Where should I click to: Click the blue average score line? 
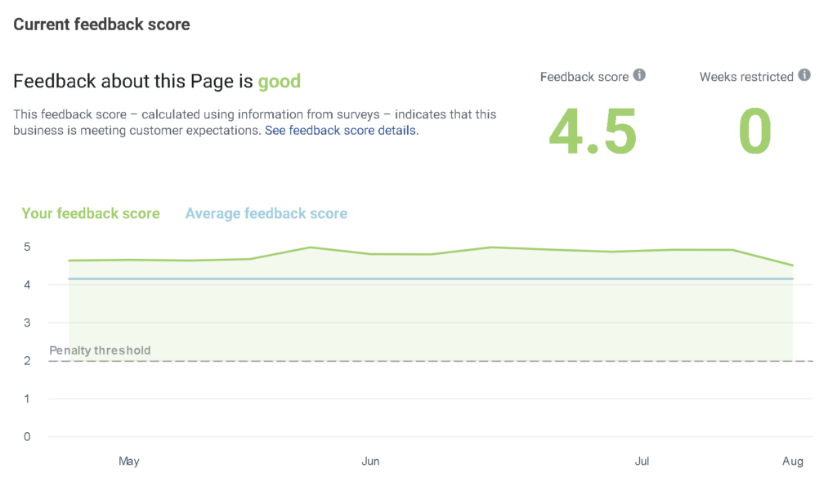tap(431, 279)
